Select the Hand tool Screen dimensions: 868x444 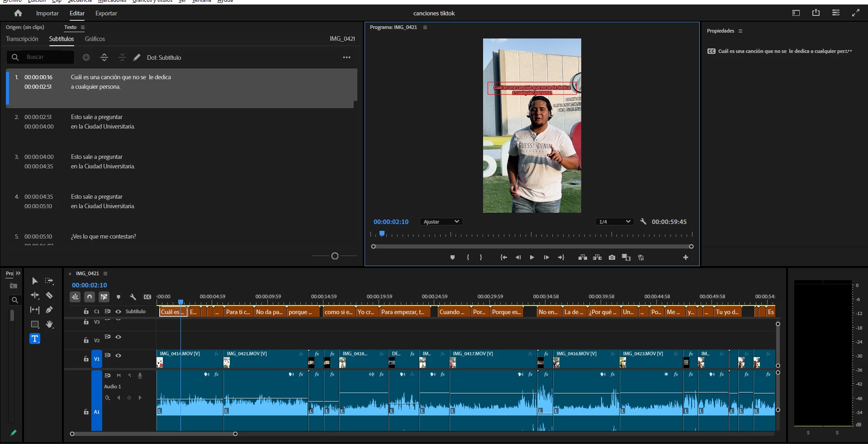[49, 324]
